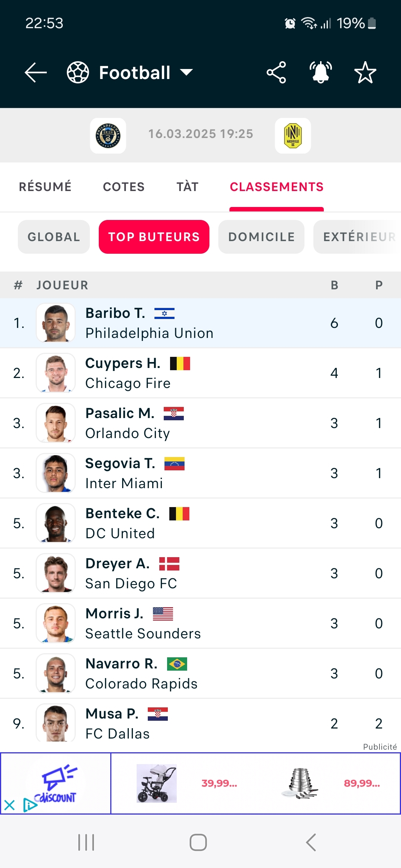The height and width of the screenshot is (868, 401).
Task: Tap the AdChoices info icon
Action: tap(29, 805)
